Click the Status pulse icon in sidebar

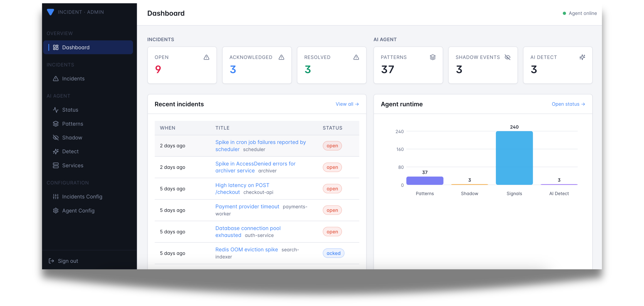click(56, 110)
